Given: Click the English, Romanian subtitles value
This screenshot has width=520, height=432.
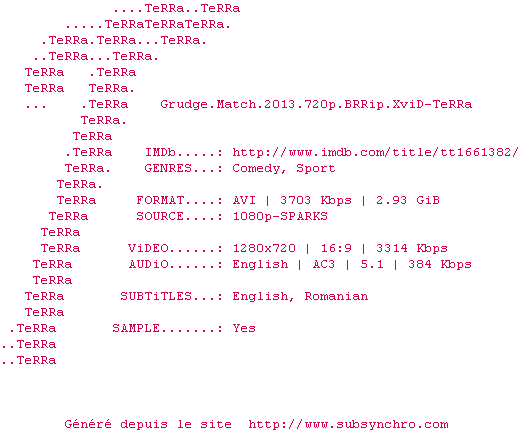Looking at the screenshot, I should (x=300, y=297).
